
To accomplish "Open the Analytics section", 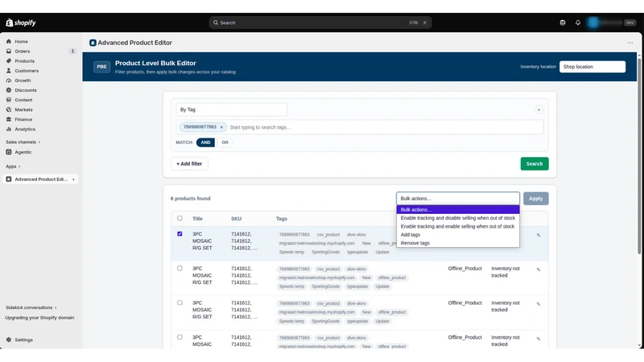I will coord(25,129).
